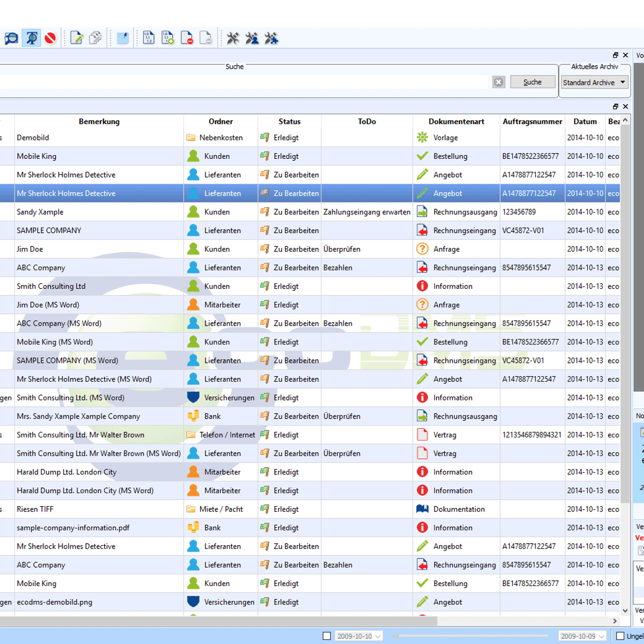This screenshot has height=644, width=644.
Task: Enable the date filter checkbox beside 2009-10-10
Action: point(326,636)
